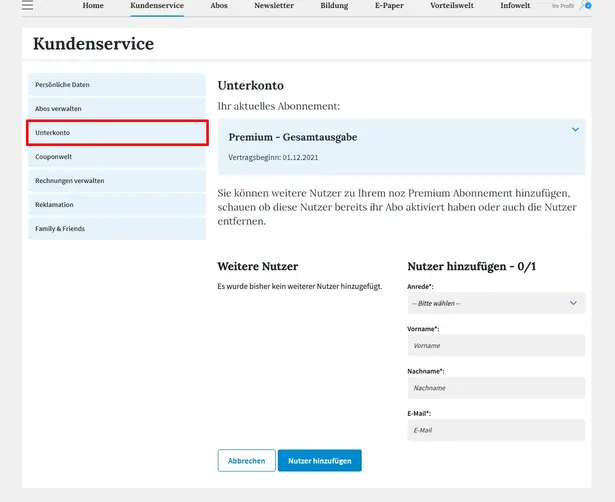Image resolution: width=615 pixels, height=502 pixels.
Task: Navigate to Vorteilswelt
Action: pyautogui.click(x=453, y=6)
